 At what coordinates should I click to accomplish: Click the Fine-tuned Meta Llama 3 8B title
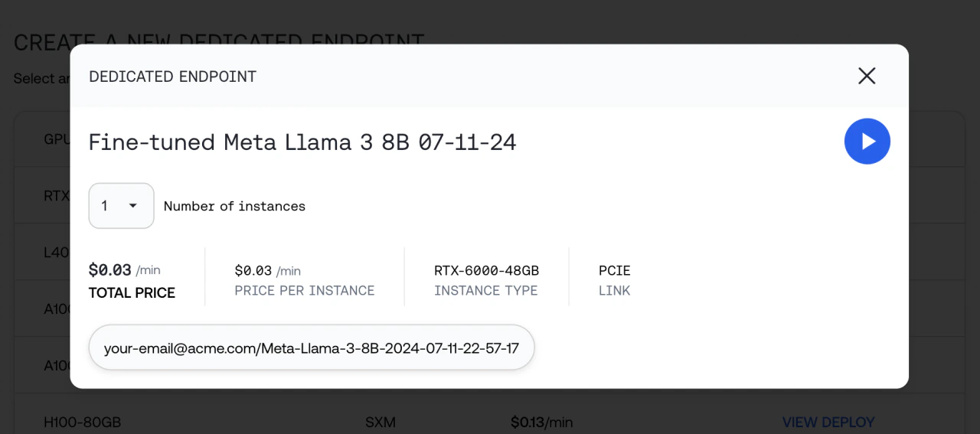click(x=302, y=142)
